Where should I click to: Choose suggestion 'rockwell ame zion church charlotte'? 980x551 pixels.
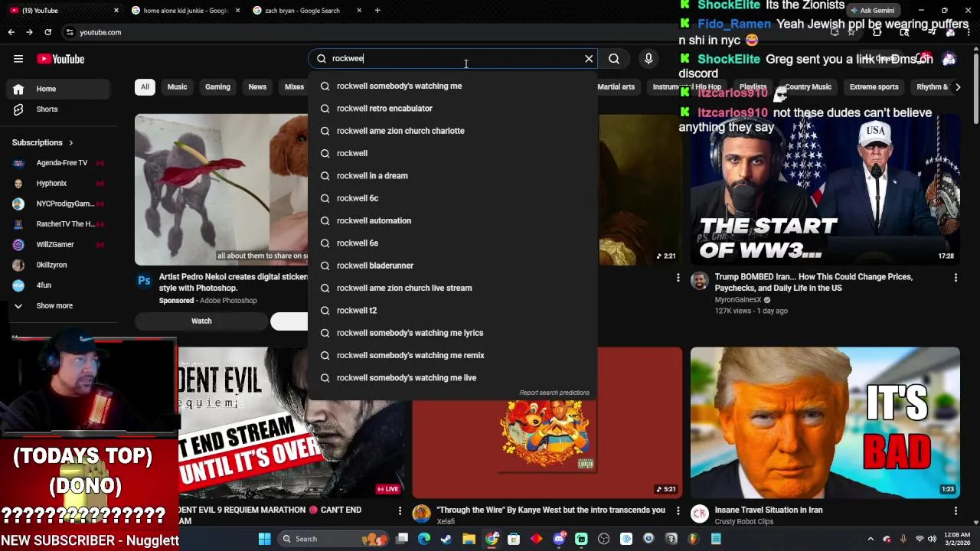click(x=452, y=131)
